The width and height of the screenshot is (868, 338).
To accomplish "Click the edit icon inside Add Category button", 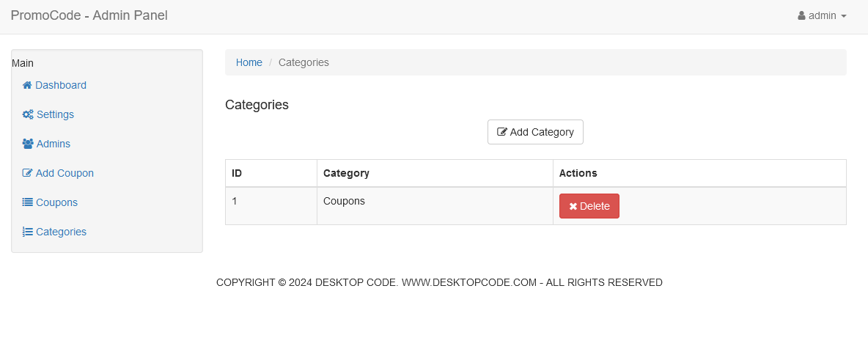I will [x=502, y=132].
